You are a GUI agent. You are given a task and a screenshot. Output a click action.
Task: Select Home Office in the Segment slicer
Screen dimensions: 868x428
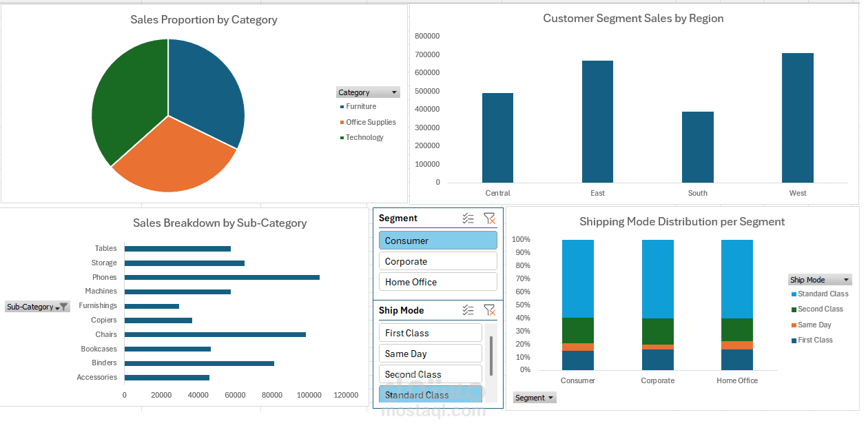pyautogui.click(x=437, y=282)
